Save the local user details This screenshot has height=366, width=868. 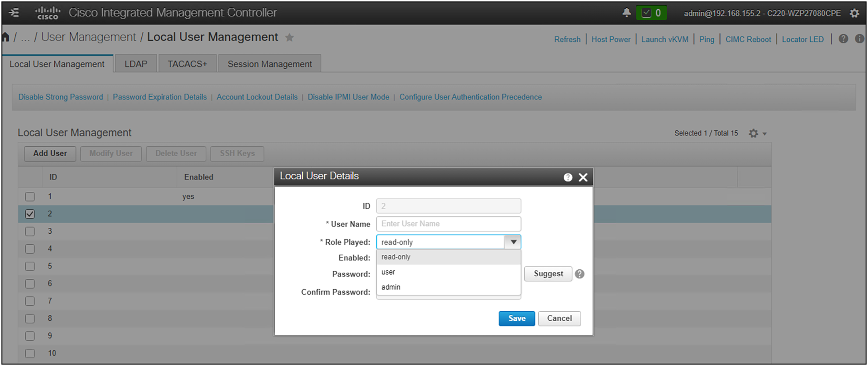tap(517, 318)
